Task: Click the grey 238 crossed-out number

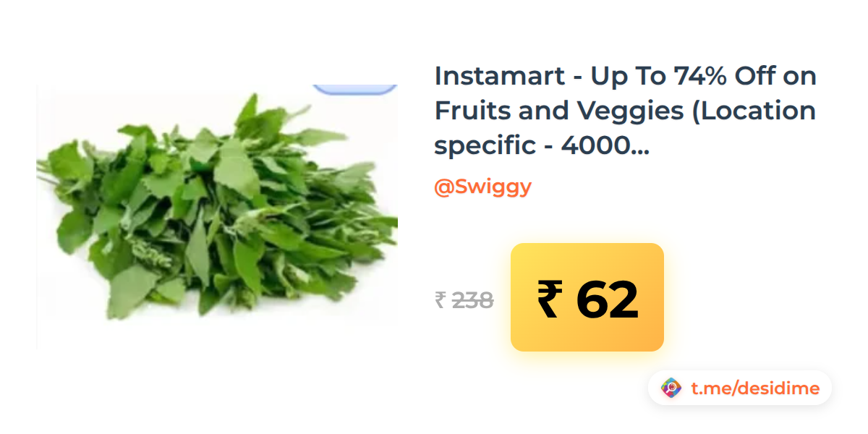Action: pos(473,300)
